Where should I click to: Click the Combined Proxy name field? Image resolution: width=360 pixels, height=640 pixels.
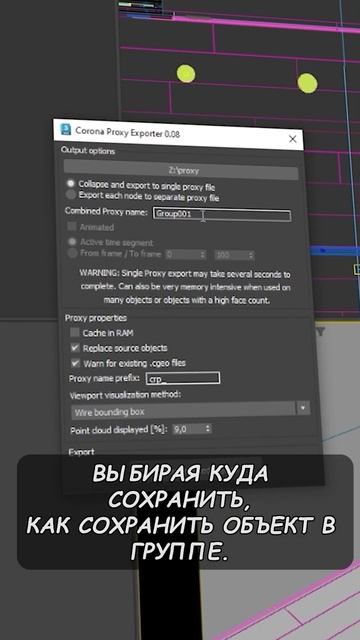[x=222, y=215]
